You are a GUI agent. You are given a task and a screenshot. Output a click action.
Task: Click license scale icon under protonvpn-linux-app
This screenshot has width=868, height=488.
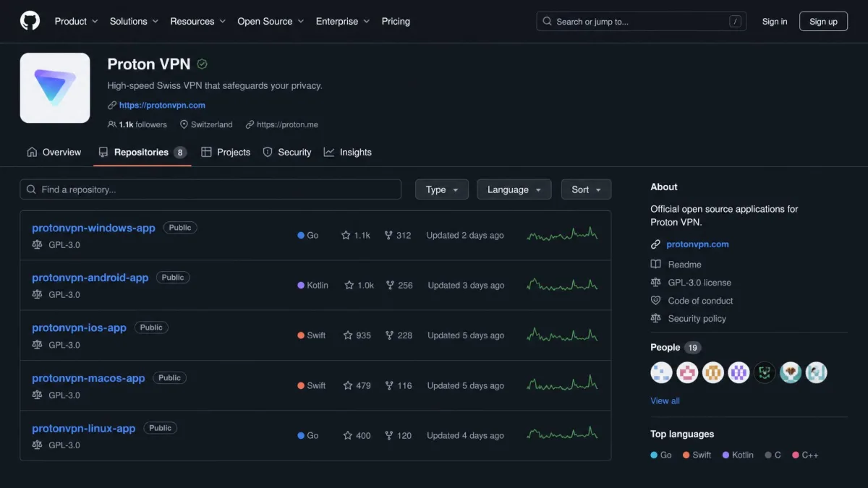38,445
